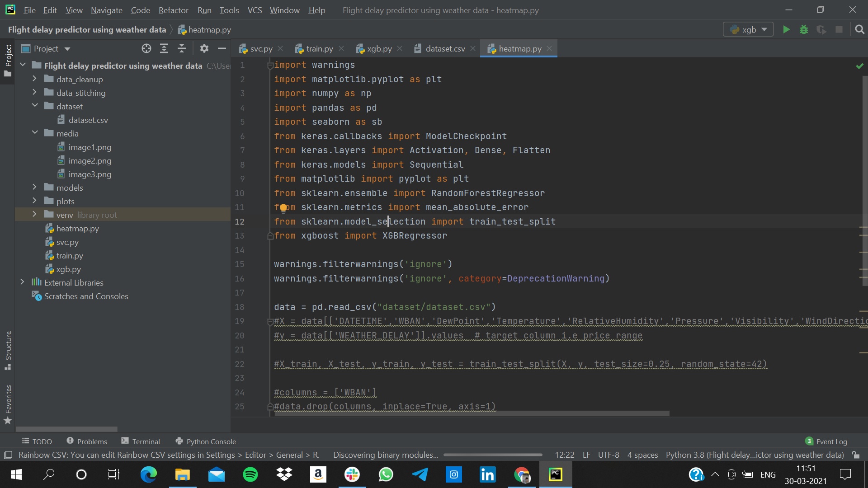Toggle the read-only lock icon
The image size is (868, 488).
pyautogui.click(x=855, y=455)
